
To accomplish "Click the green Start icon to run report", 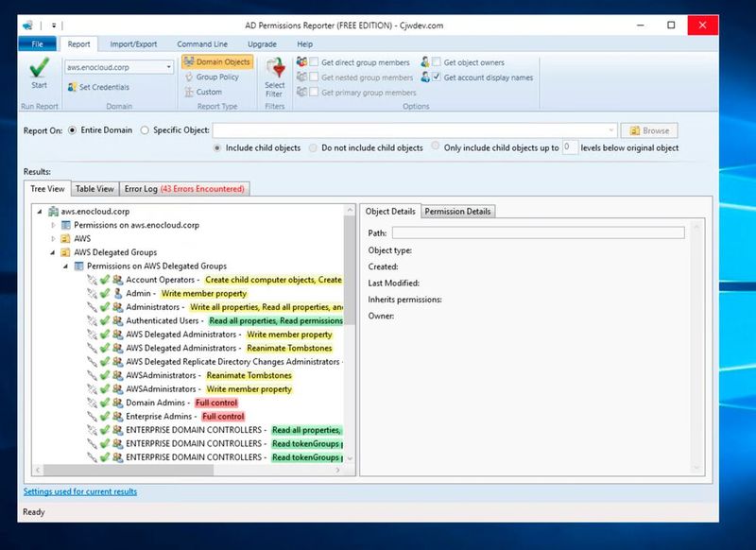I will pos(38,70).
